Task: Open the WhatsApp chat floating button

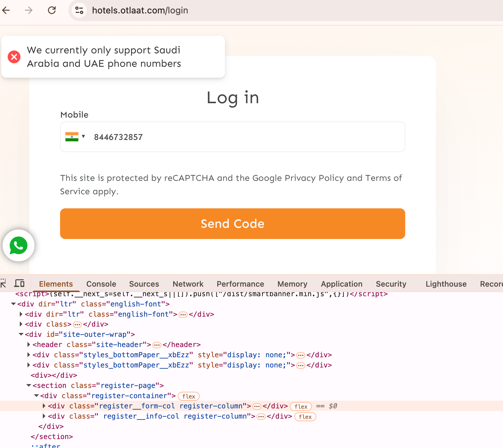Action: click(x=19, y=245)
